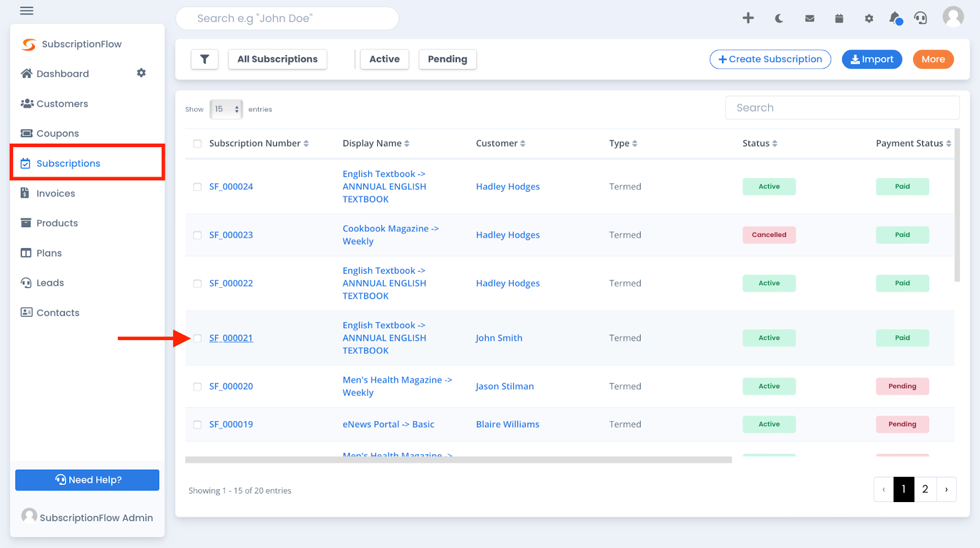This screenshot has width=980, height=548.
Task: Check the select-all header checkbox
Action: [197, 144]
